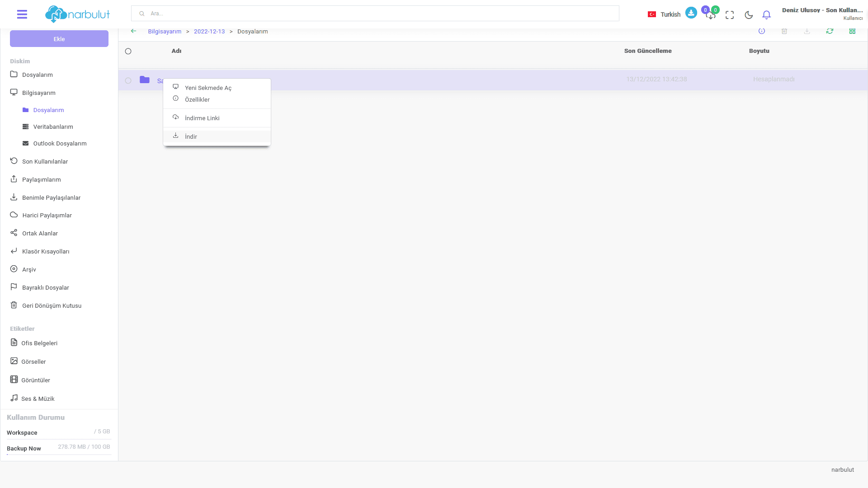Switch to grid view icon

852,31
